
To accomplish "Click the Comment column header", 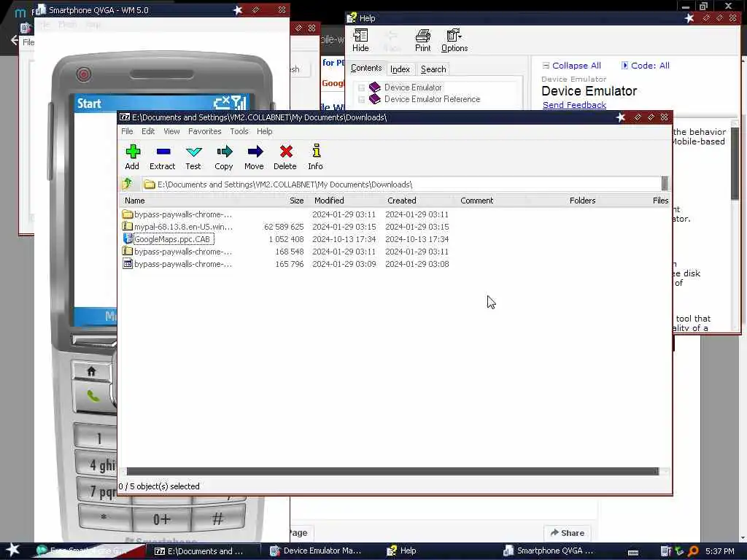I will (x=477, y=201).
